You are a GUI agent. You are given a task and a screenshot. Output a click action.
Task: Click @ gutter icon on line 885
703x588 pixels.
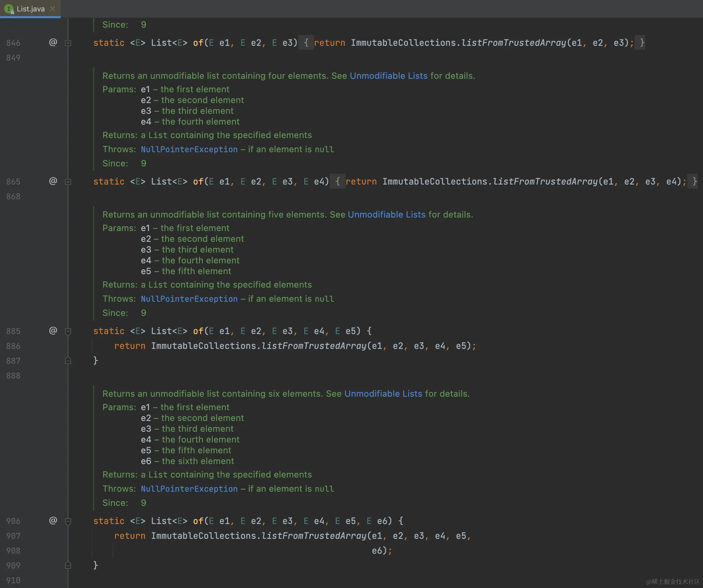(53, 331)
